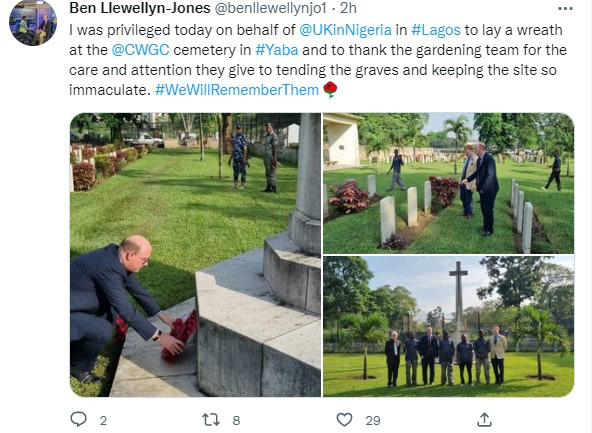592x433 pixels.
Task: Click the @CWGC mention
Action: click(x=140, y=50)
